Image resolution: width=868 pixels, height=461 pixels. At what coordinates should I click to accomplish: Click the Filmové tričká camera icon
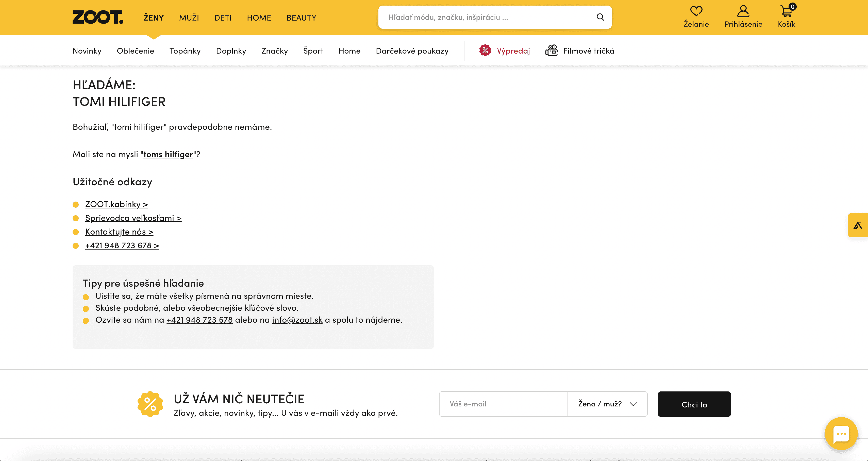552,51
